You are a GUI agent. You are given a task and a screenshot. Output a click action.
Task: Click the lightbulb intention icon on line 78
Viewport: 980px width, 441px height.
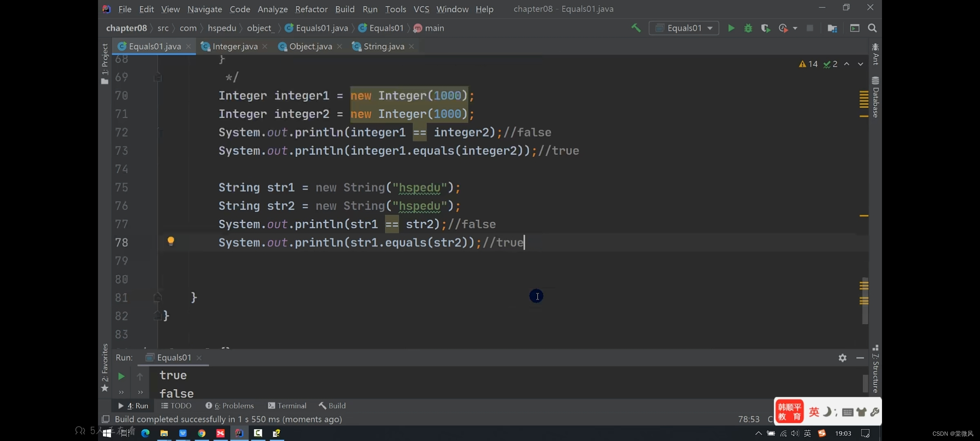(x=171, y=241)
